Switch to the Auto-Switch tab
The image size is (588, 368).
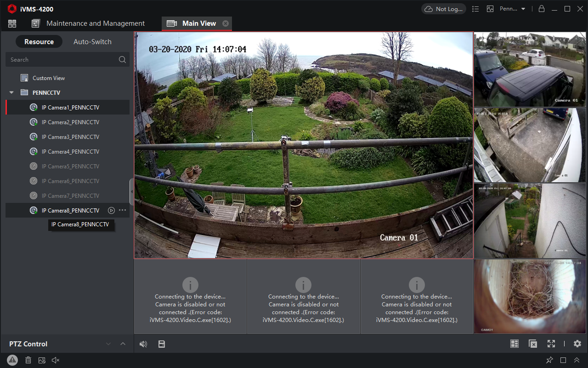92,41
